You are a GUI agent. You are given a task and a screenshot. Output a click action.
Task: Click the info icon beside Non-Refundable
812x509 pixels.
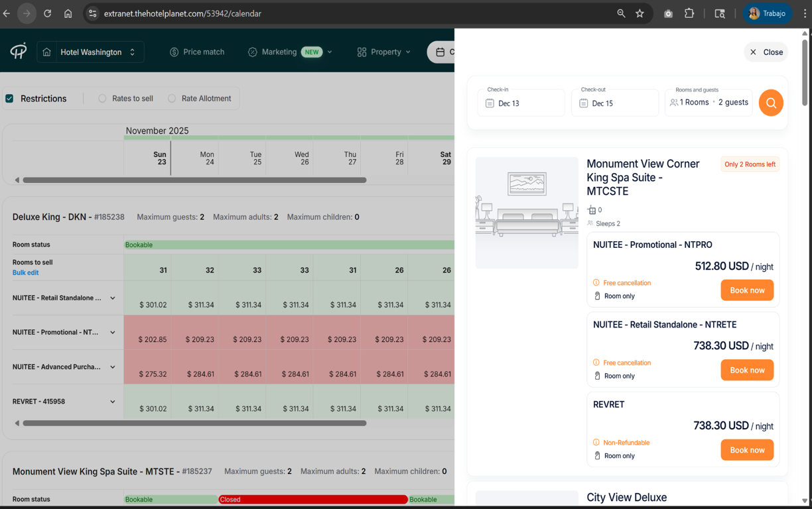click(596, 442)
